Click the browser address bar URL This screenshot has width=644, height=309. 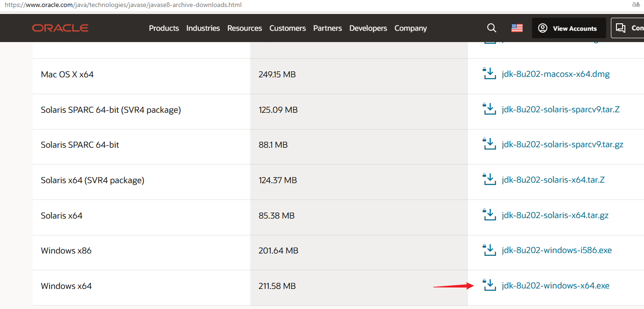(123, 5)
